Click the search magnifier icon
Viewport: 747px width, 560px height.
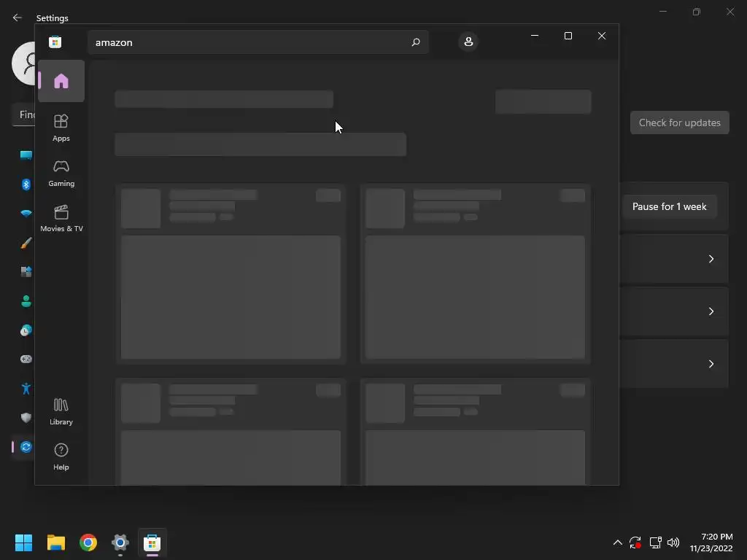click(415, 42)
